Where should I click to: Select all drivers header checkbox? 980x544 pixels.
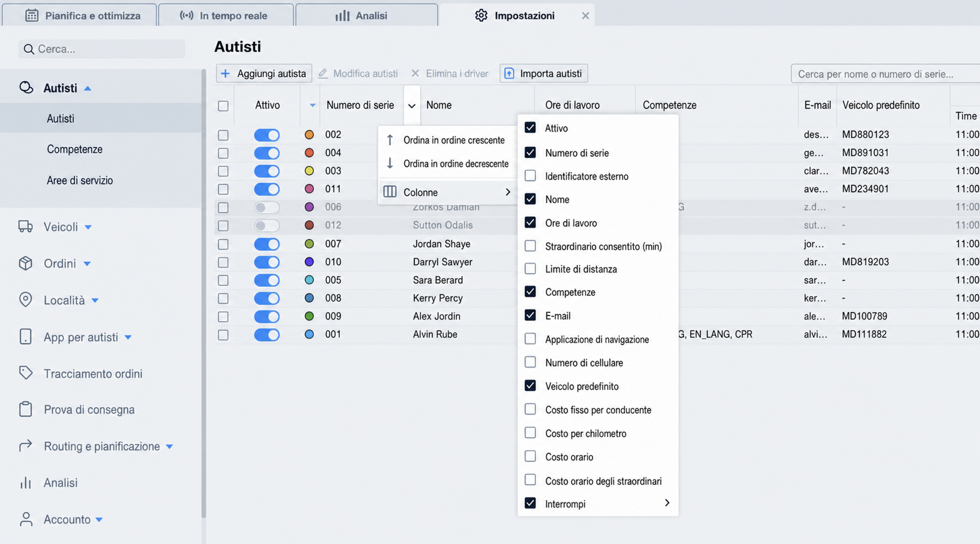(223, 106)
